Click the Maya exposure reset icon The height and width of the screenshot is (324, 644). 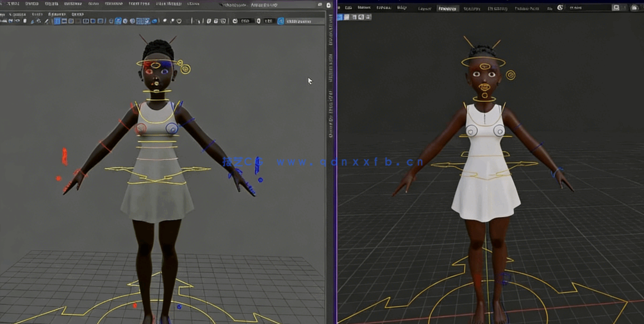point(235,21)
